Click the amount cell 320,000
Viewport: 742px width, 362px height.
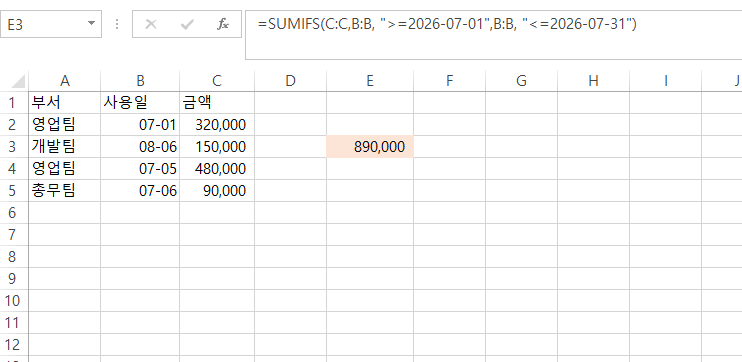217,124
